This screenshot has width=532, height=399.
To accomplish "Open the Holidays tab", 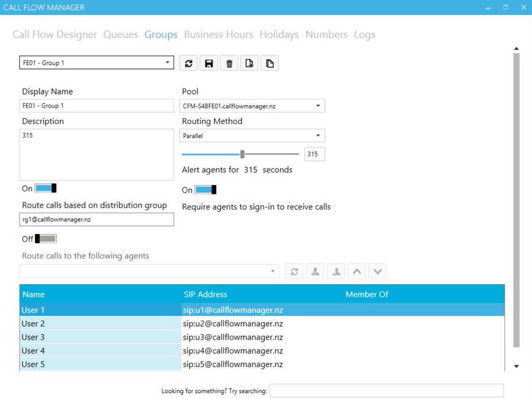I will (x=279, y=35).
